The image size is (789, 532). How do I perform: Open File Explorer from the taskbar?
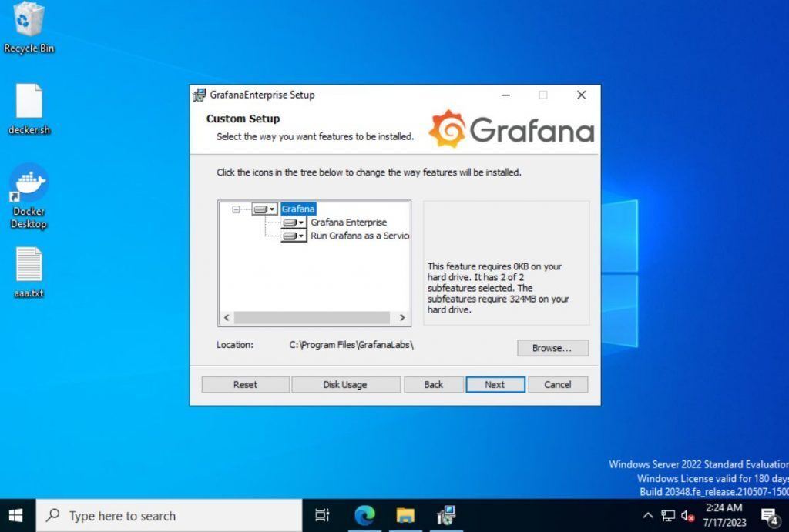405,516
